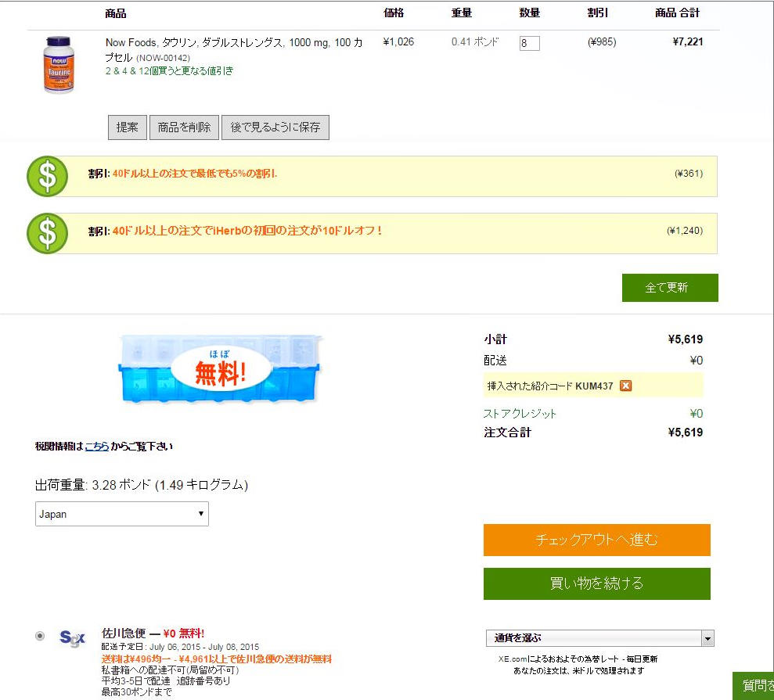Click the green 買い物を続ける button
774x700 pixels.
[596, 583]
